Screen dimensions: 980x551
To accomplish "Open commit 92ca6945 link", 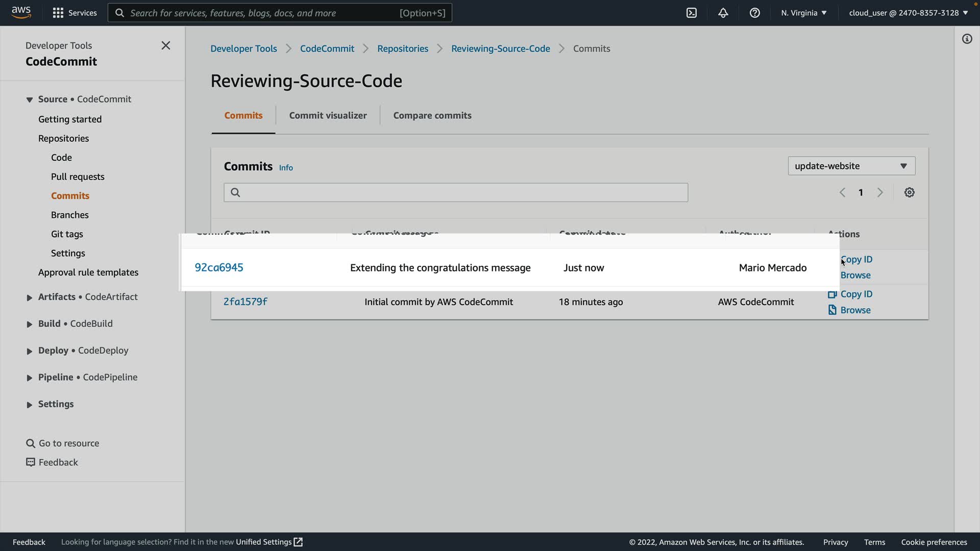I will pyautogui.click(x=219, y=267).
